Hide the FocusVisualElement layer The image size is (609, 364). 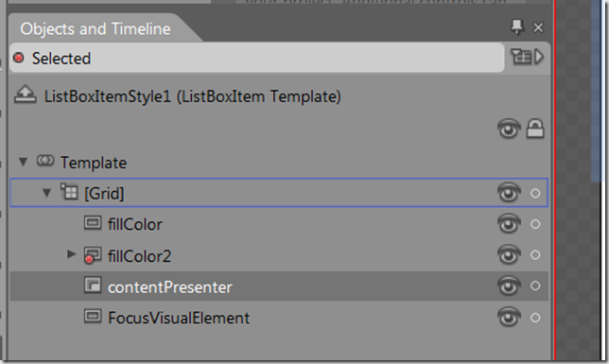click(x=509, y=318)
